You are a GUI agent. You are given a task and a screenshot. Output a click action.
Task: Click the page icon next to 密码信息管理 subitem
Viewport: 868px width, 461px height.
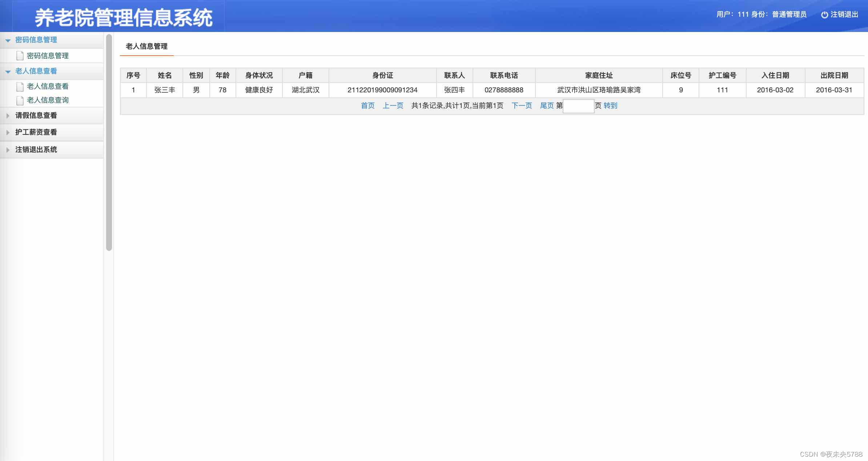pyautogui.click(x=20, y=56)
